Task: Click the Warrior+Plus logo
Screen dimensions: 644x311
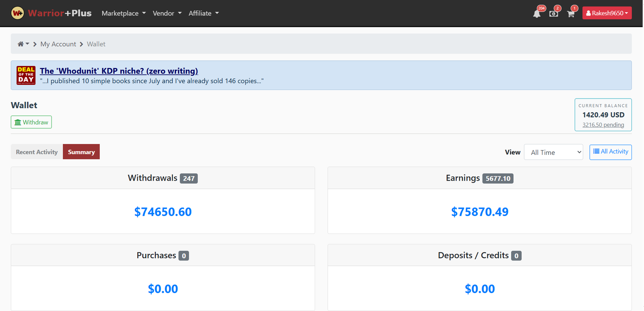Action: [52, 13]
